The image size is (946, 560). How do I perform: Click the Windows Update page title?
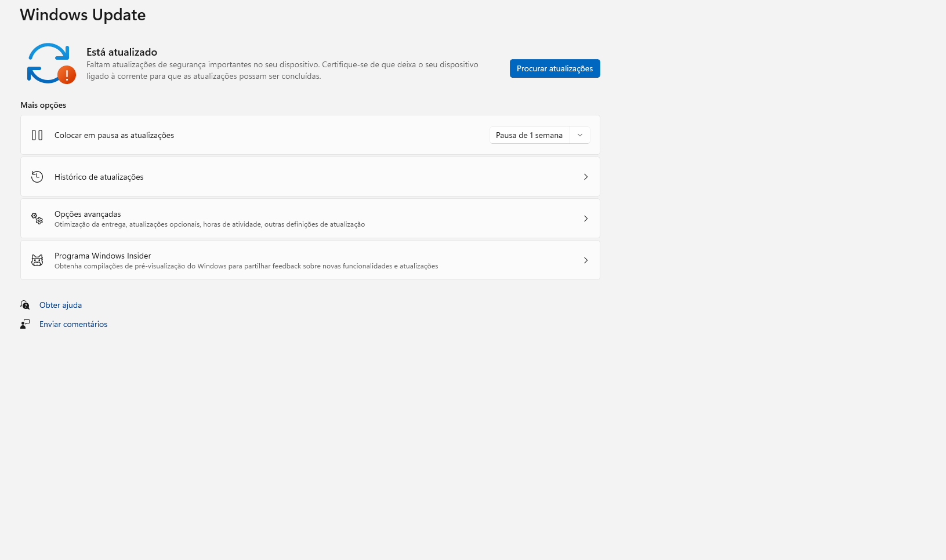[x=83, y=14]
